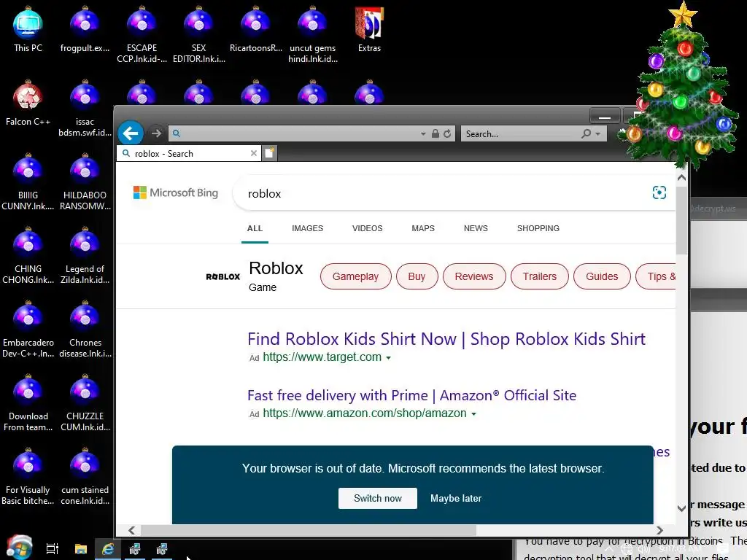The width and height of the screenshot is (747, 560).
Task: Select the This PC desktop icon
Action: coord(28,29)
